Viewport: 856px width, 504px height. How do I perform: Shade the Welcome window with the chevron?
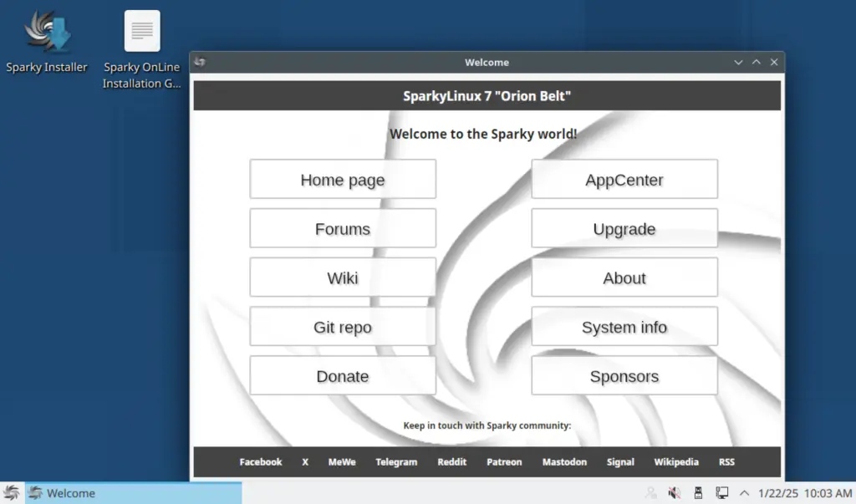pos(738,62)
